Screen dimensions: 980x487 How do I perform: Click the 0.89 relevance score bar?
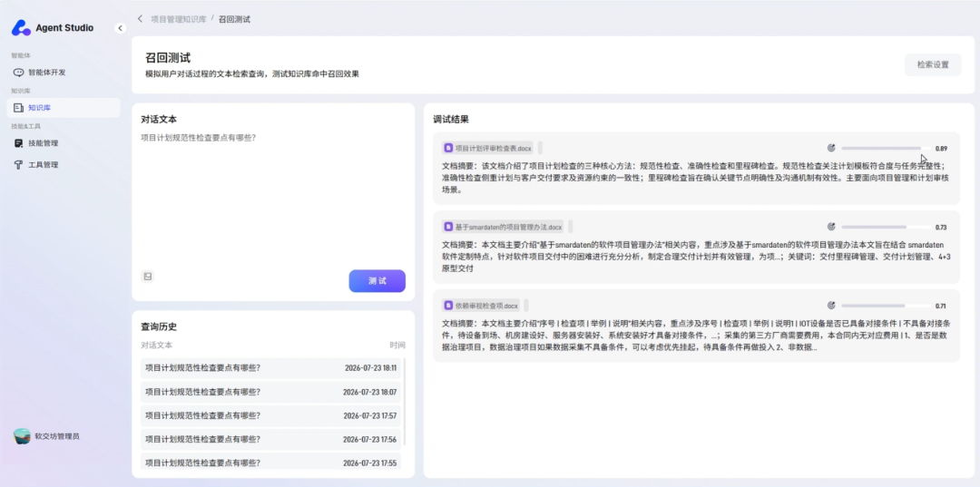coord(886,148)
